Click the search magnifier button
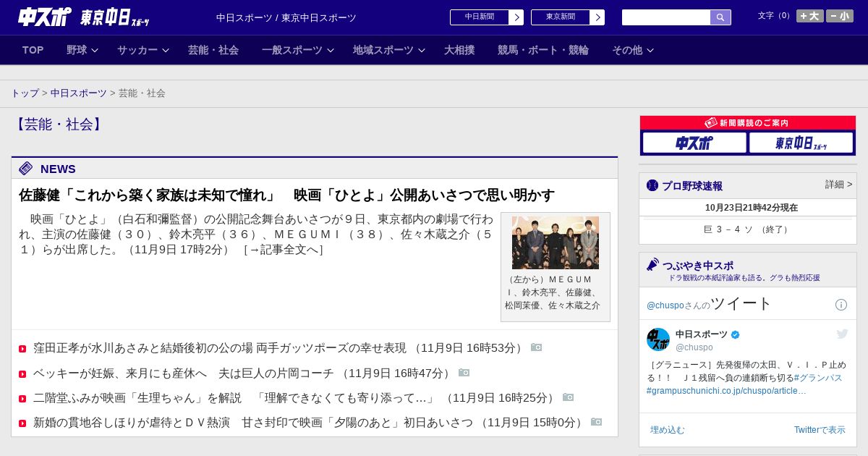868x456 pixels. (x=720, y=17)
